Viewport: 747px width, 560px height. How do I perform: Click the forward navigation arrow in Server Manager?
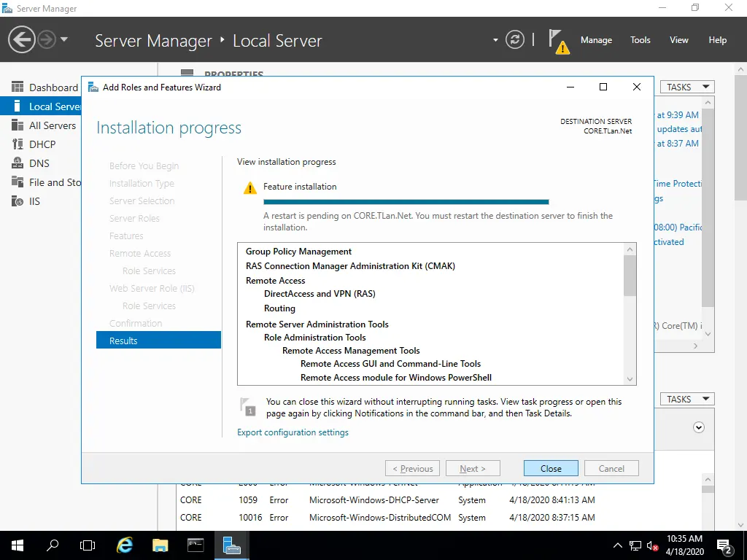[47, 39]
